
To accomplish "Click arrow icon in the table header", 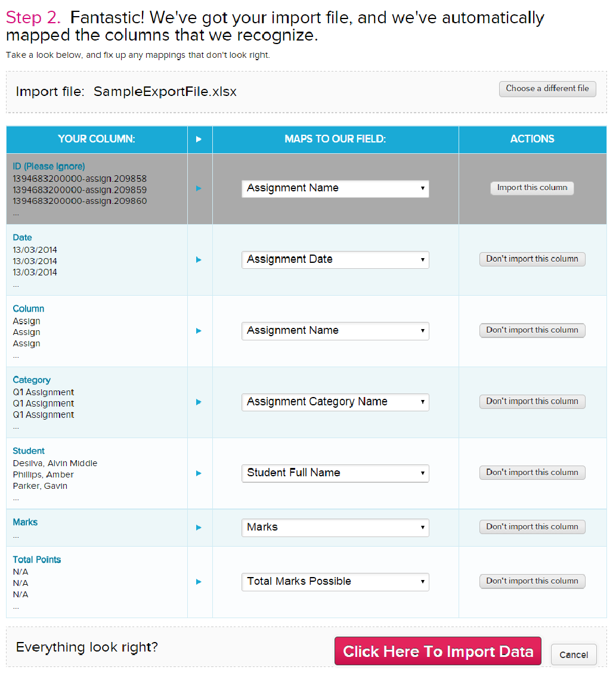I will (x=199, y=139).
